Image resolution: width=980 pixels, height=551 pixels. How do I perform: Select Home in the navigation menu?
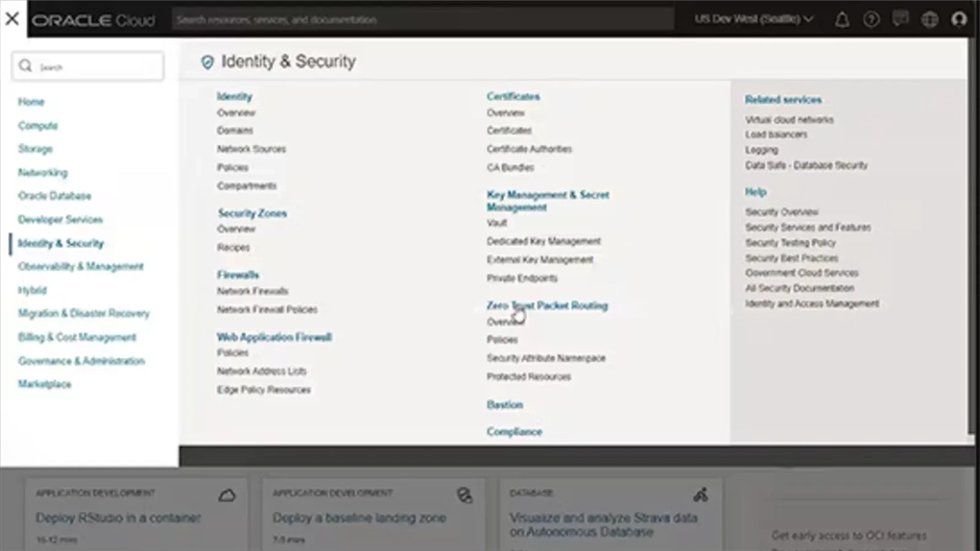32,102
